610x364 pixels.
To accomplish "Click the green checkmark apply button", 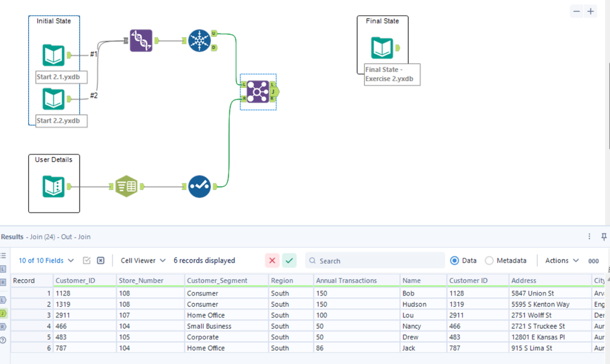I will (x=289, y=261).
